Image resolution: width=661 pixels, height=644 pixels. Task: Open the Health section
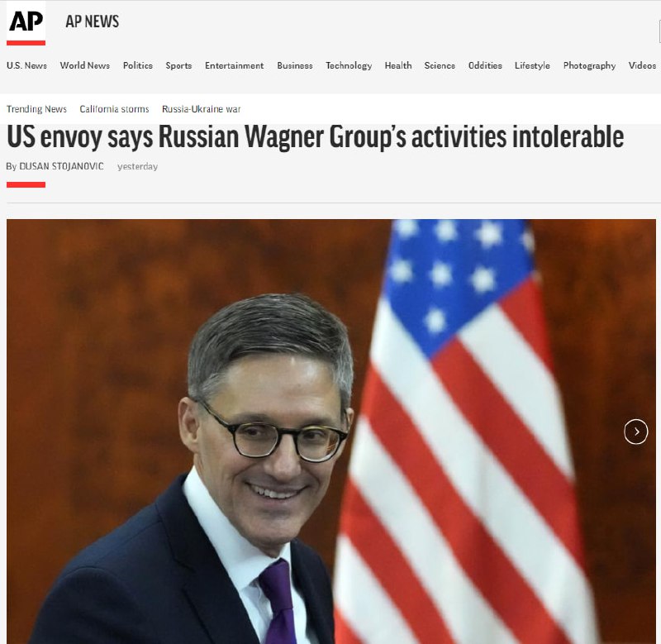pyautogui.click(x=398, y=65)
